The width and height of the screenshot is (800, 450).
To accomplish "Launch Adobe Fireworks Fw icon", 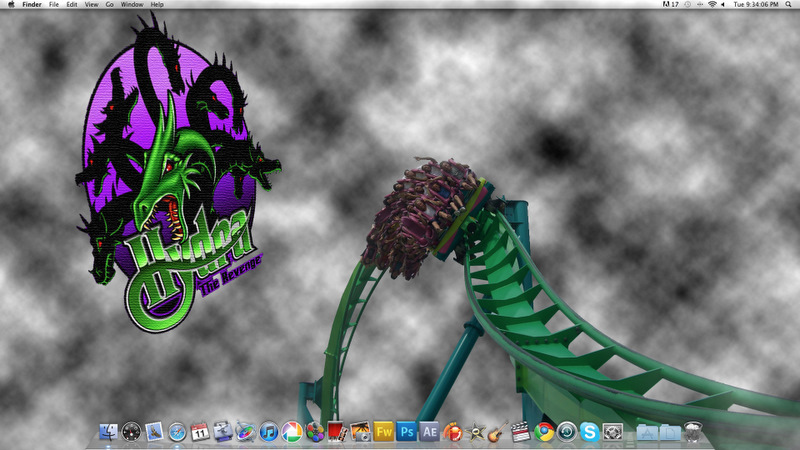I will (383, 432).
